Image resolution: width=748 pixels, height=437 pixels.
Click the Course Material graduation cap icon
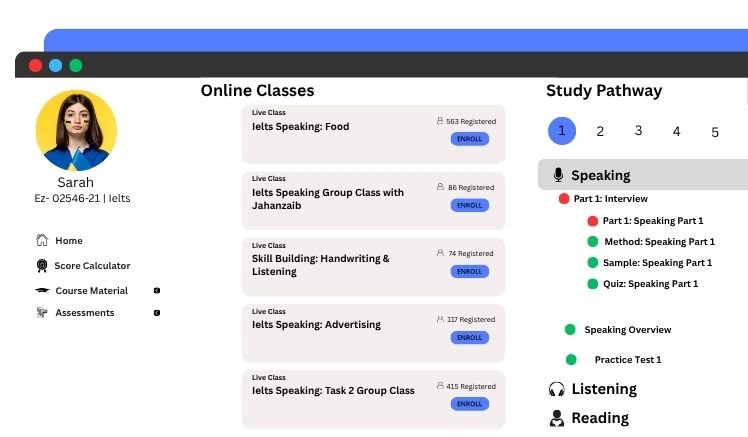pyautogui.click(x=42, y=291)
